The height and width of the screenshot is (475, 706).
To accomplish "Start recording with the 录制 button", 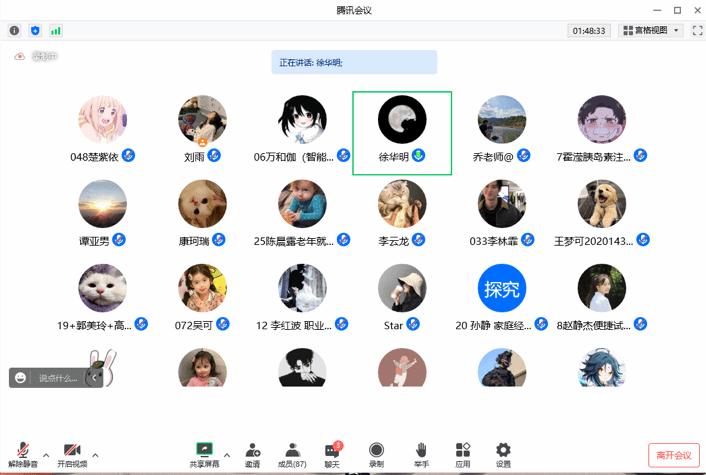I will point(376,455).
